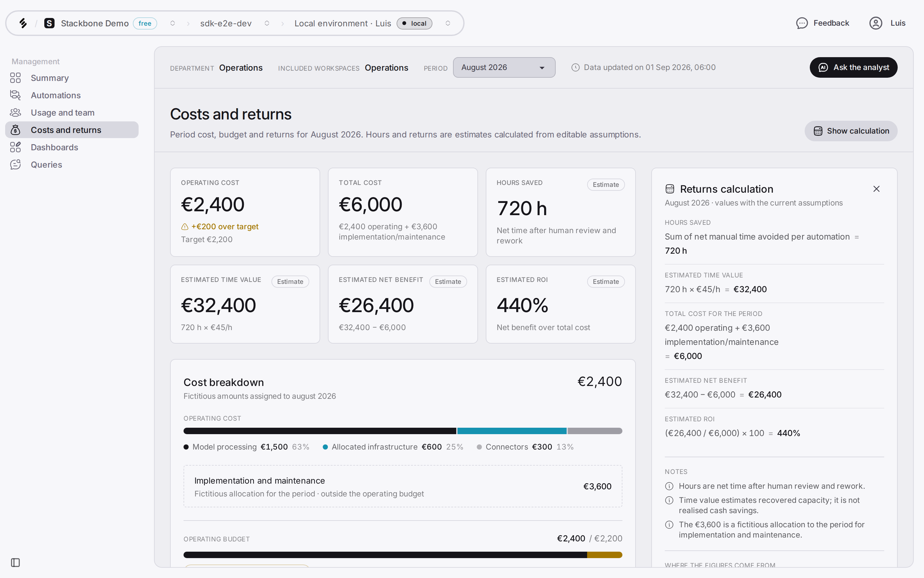
Task: Click the Luis user profile icon
Action: tap(876, 23)
